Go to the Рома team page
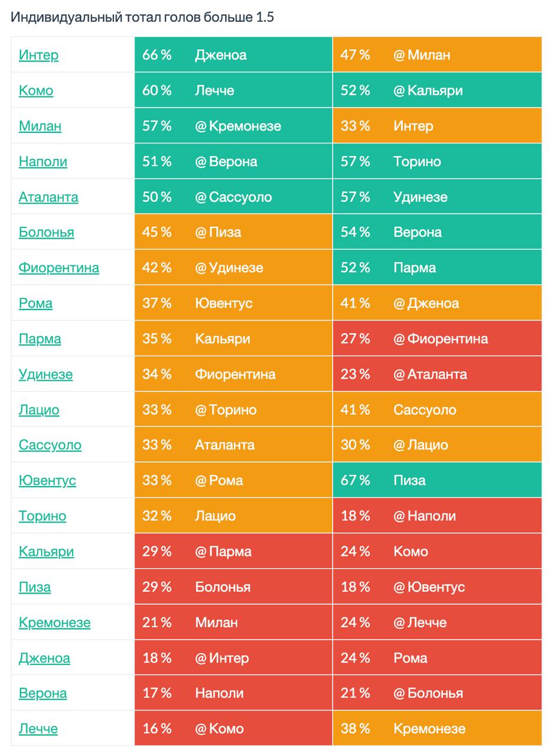Image resolution: width=550 pixels, height=756 pixels. [x=35, y=303]
